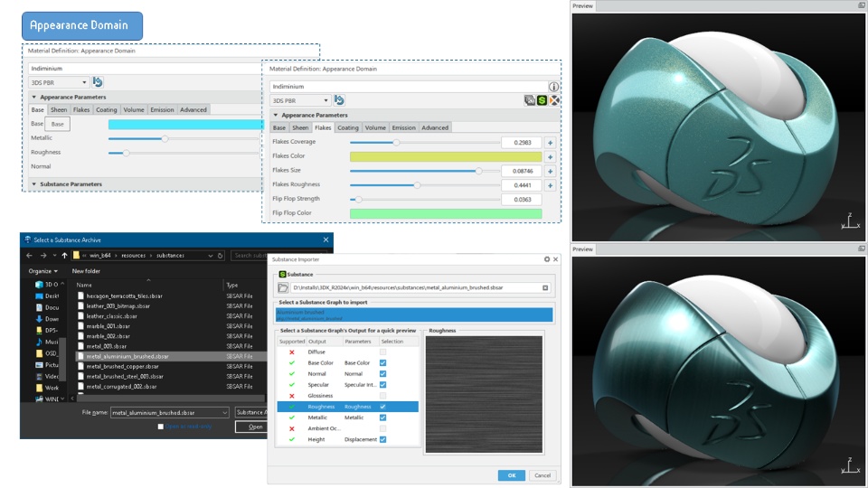Collapse the Substance Parameters section

[x=33, y=184]
